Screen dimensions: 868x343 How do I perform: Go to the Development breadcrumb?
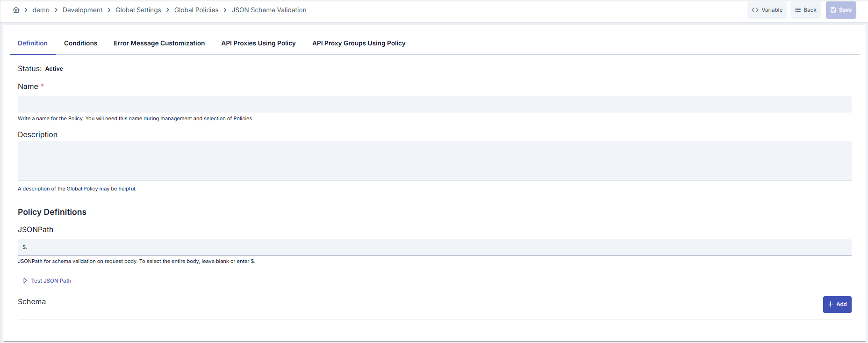click(82, 10)
